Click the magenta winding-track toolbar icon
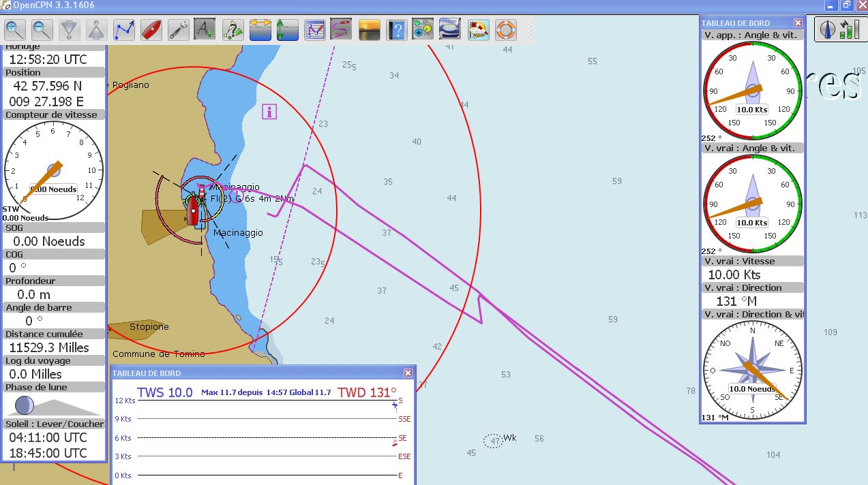 click(341, 30)
